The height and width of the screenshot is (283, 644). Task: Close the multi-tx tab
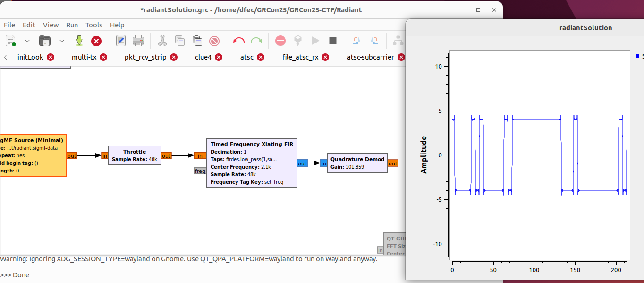[x=103, y=57]
